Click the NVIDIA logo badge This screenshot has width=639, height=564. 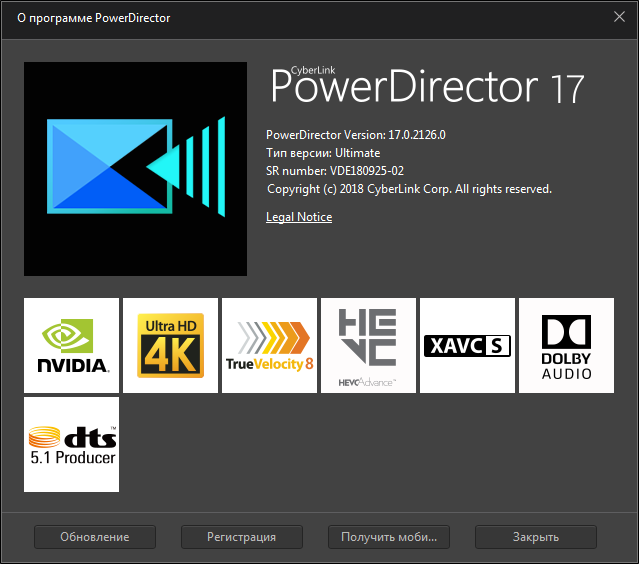tap(71, 345)
